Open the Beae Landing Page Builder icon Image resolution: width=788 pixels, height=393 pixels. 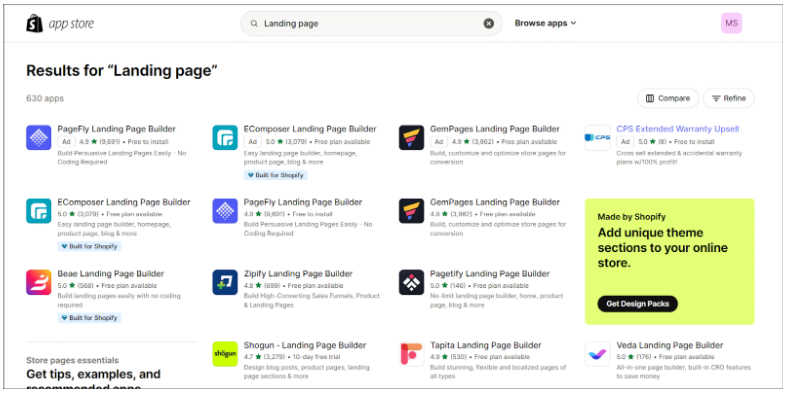tap(39, 282)
